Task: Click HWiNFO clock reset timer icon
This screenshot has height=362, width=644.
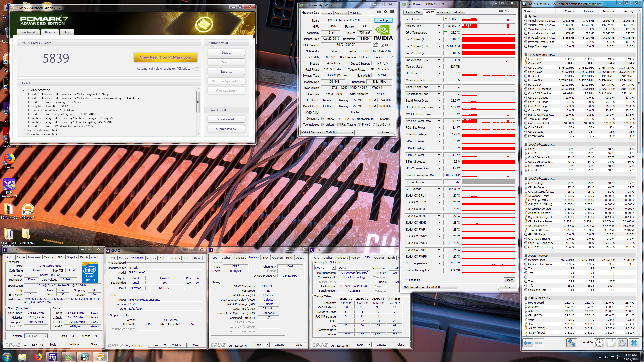Action: (599, 343)
